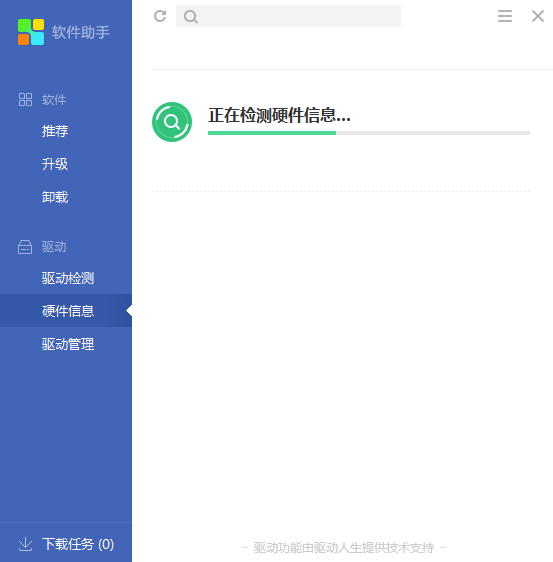The image size is (553, 562).
Task: Click the 软件 section header label
Action: (x=54, y=100)
